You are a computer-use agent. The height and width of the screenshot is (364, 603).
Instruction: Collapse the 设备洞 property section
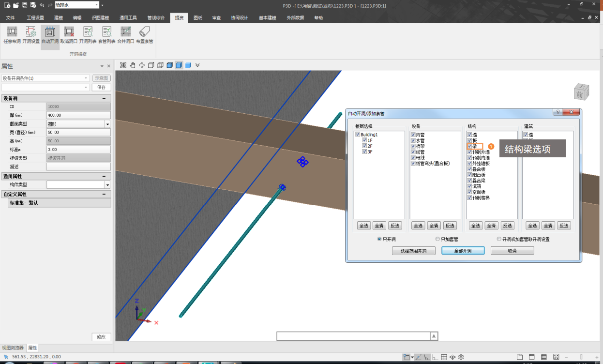click(x=104, y=98)
